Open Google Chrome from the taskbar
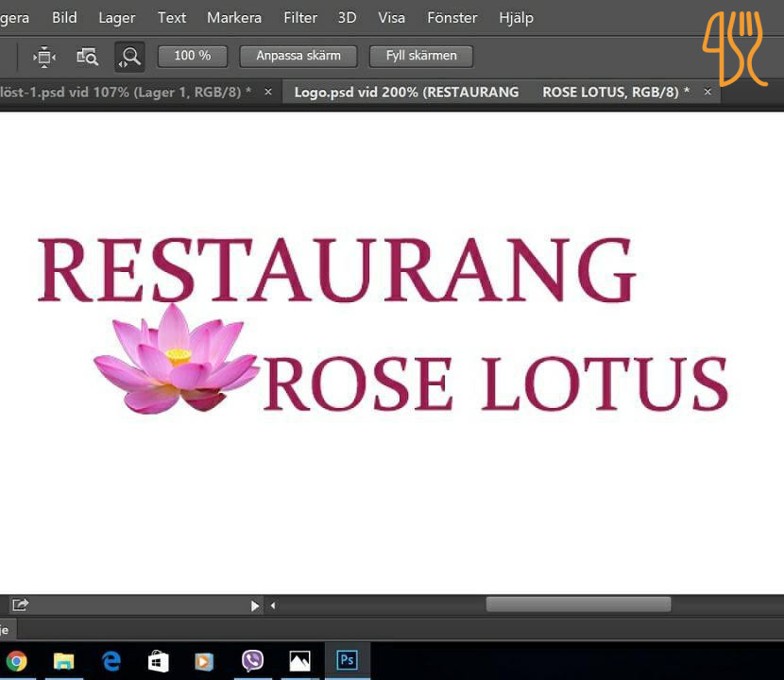The image size is (784, 680). [x=16, y=661]
